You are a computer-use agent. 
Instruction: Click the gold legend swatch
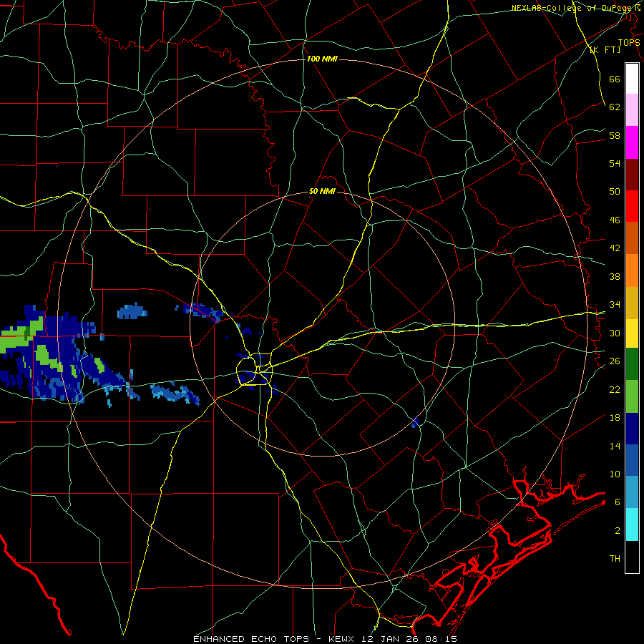(x=632, y=303)
